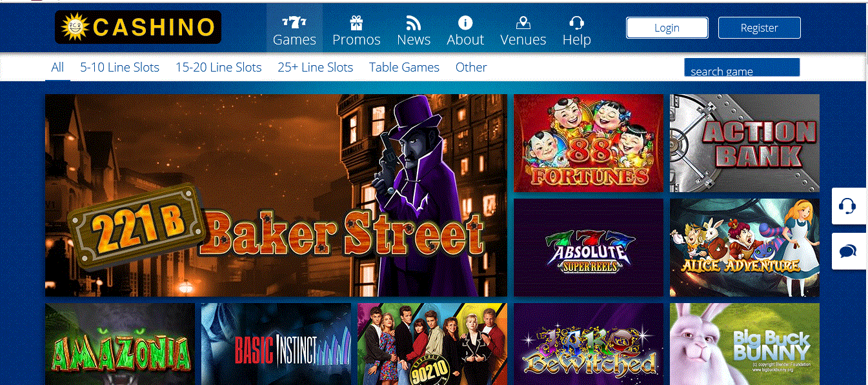Open the News feed icon

414,23
